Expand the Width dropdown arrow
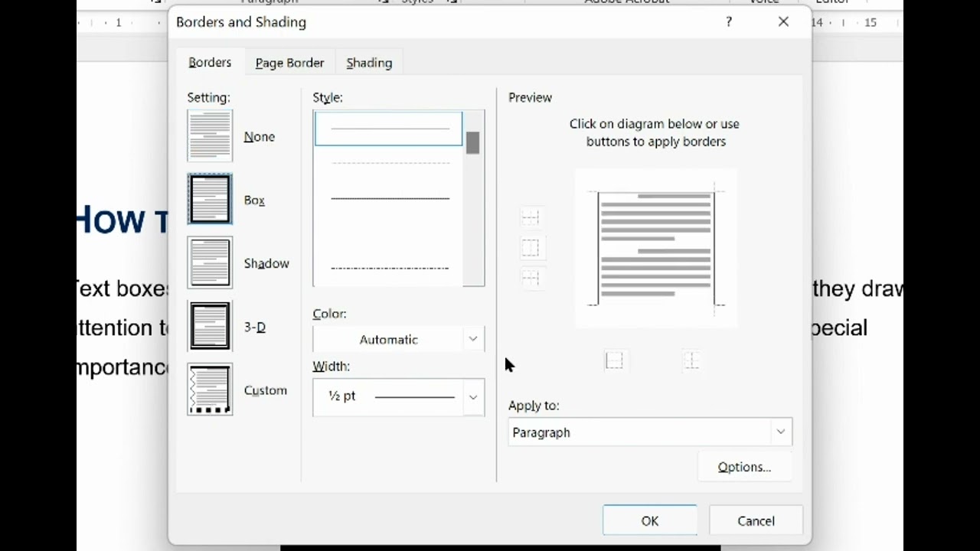980x551 pixels. 473,396
